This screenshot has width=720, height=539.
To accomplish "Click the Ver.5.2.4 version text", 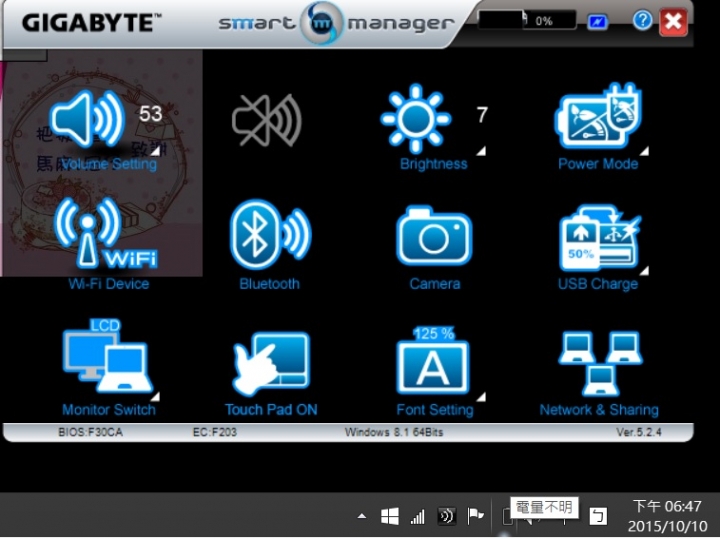I will click(x=639, y=432).
